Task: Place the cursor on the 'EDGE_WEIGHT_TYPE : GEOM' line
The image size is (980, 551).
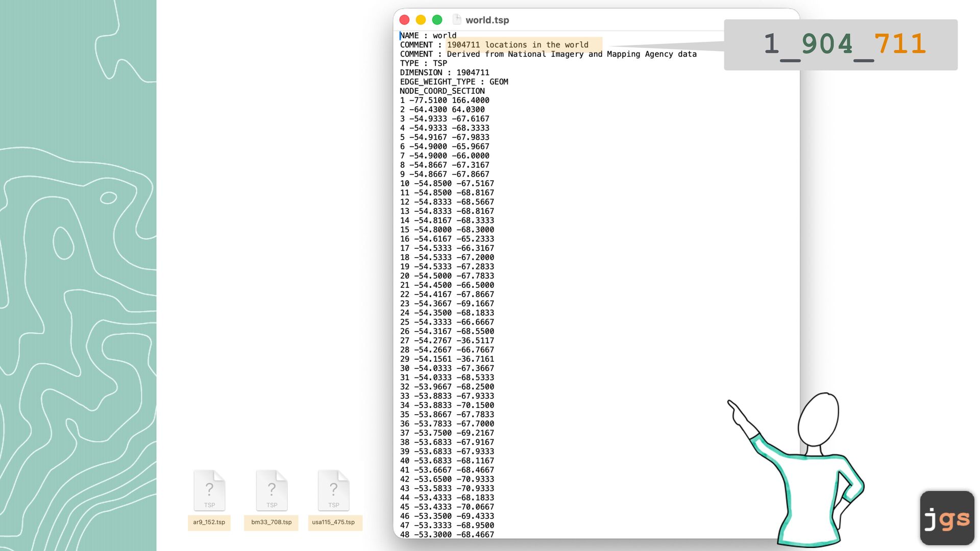Action: point(454,82)
